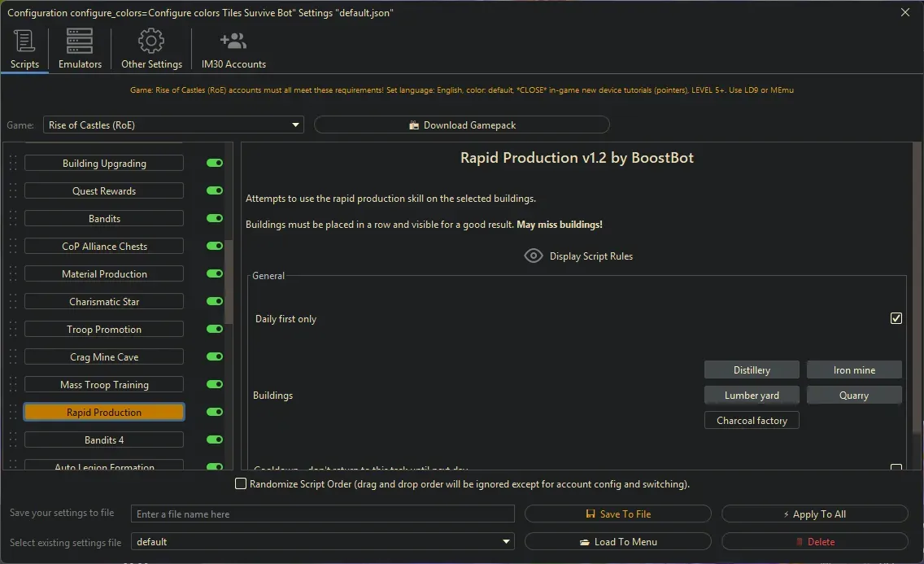
Task: Select the Rapid Production script
Action: pos(104,412)
